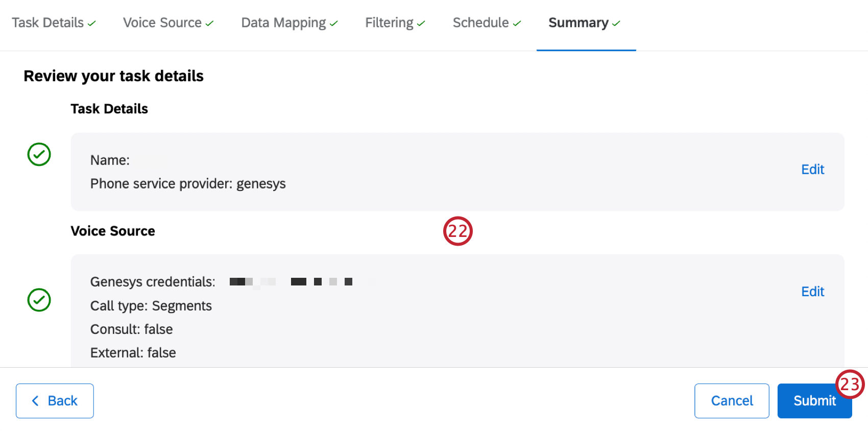This screenshot has height=431, width=868.
Task: Click the checkmark next to Summary tab
Action: (615, 22)
